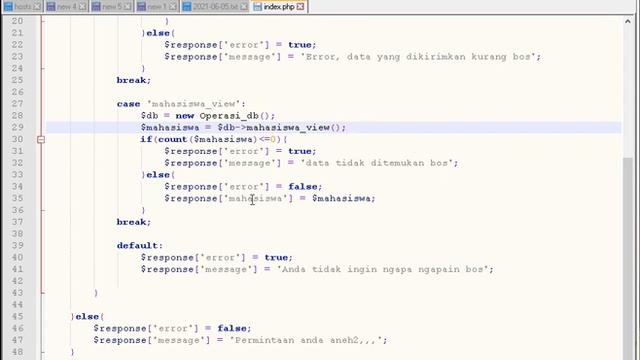Close the new 1 tab
Image resolution: width=640 pixels, height=360 pixels.
[x=173, y=7]
